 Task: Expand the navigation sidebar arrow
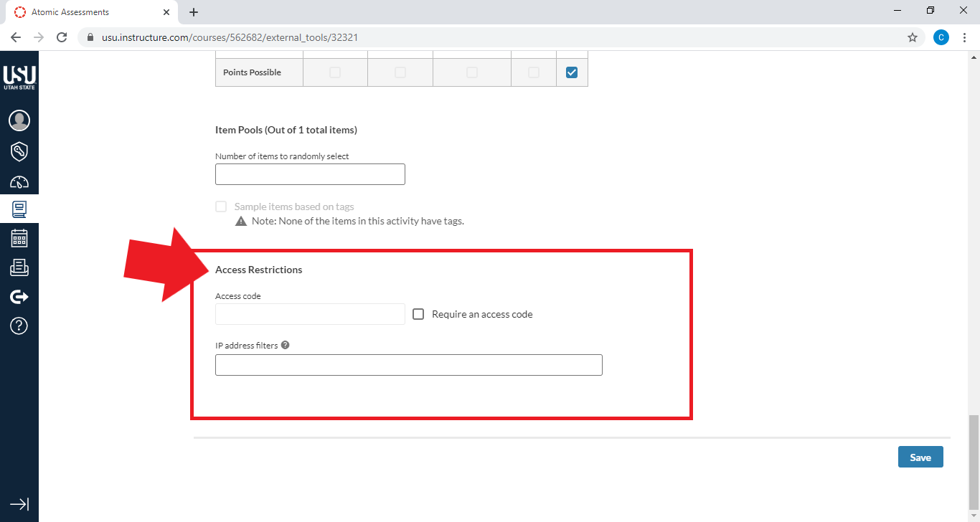(19, 504)
